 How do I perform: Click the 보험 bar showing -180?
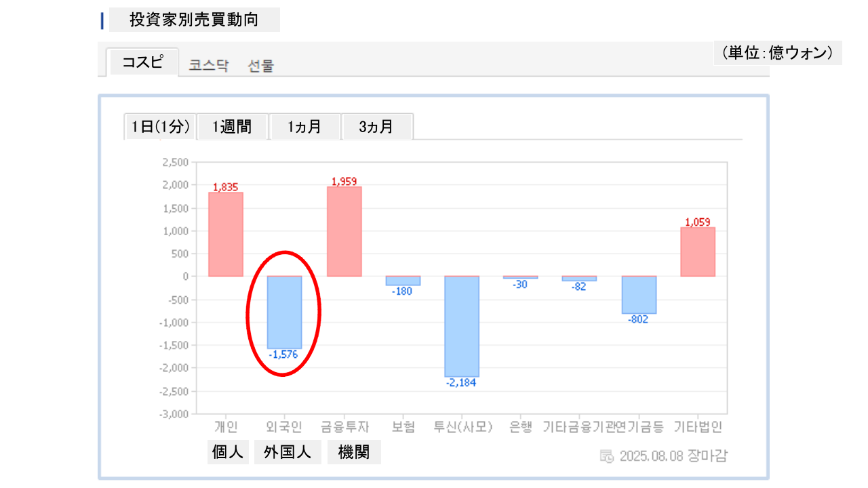[x=403, y=281]
